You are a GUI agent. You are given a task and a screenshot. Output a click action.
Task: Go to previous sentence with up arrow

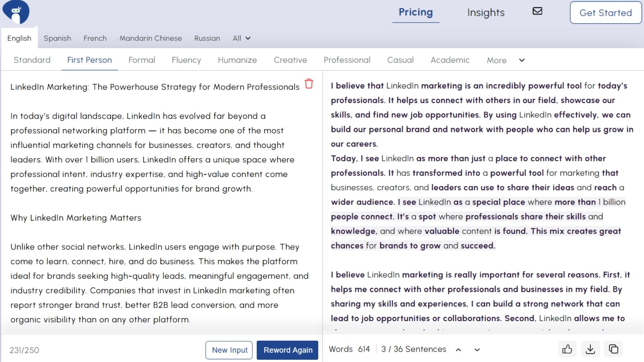(x=459, y=349)
